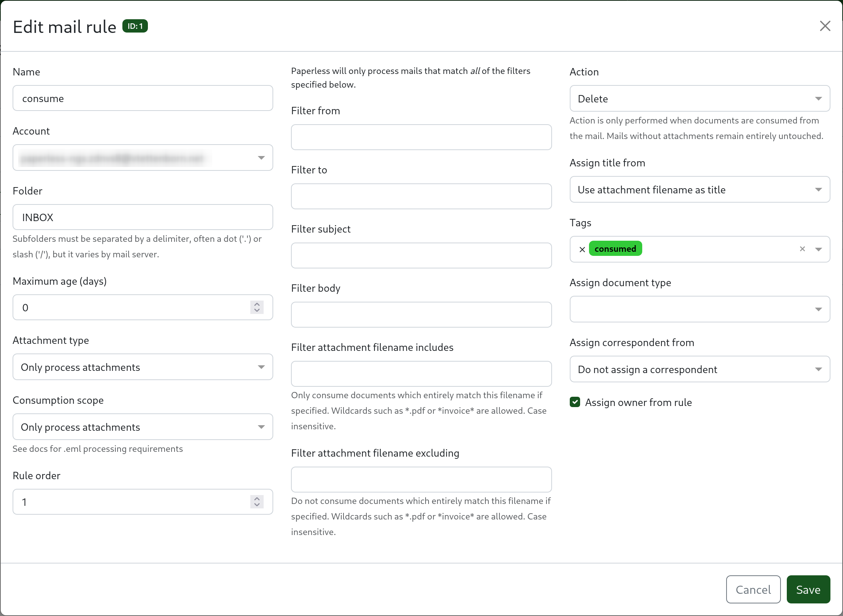Expand the Tags dropdown arrow
Viewport: 843px width, 616px height.
tap(818, 250)
